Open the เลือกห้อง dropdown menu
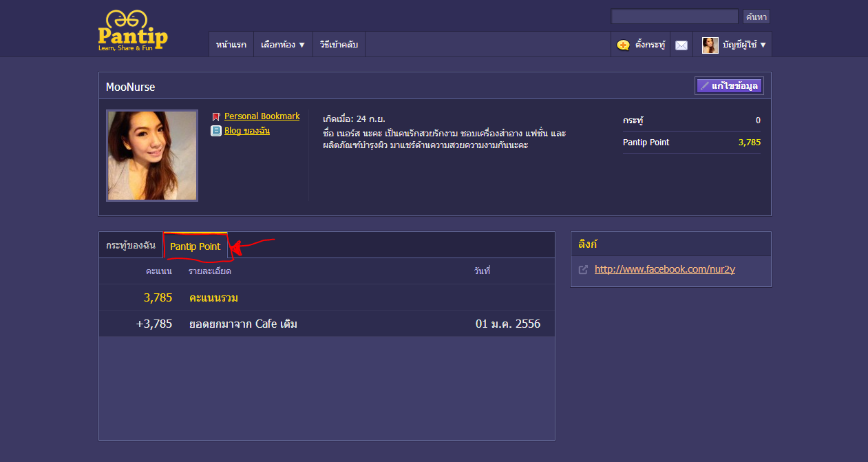Image resolution: width=868 pixels, height=462 pixels. tap(283, 44)
